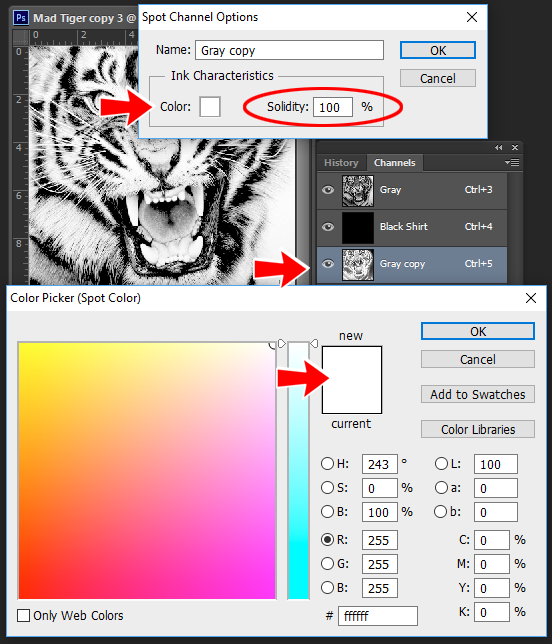Switch to the Channels tab
Screen dimensions: 552x644
coord(395,163)
